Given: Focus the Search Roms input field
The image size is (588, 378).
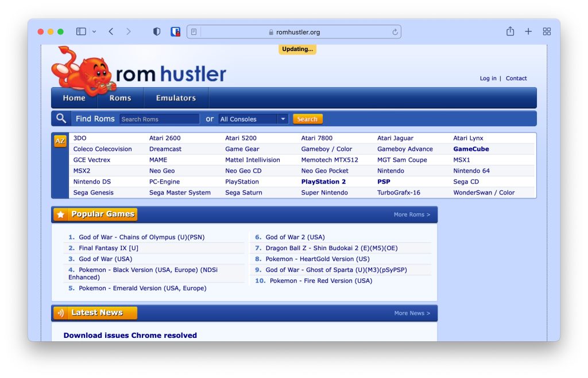Looking at the screenshot, I should (x=160, y=119).
